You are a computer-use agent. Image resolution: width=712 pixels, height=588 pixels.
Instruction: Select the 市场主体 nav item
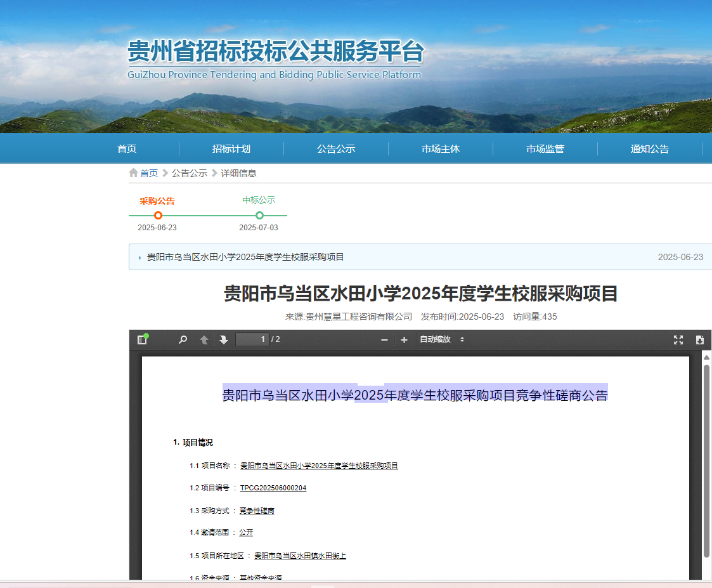click(441, 149)
